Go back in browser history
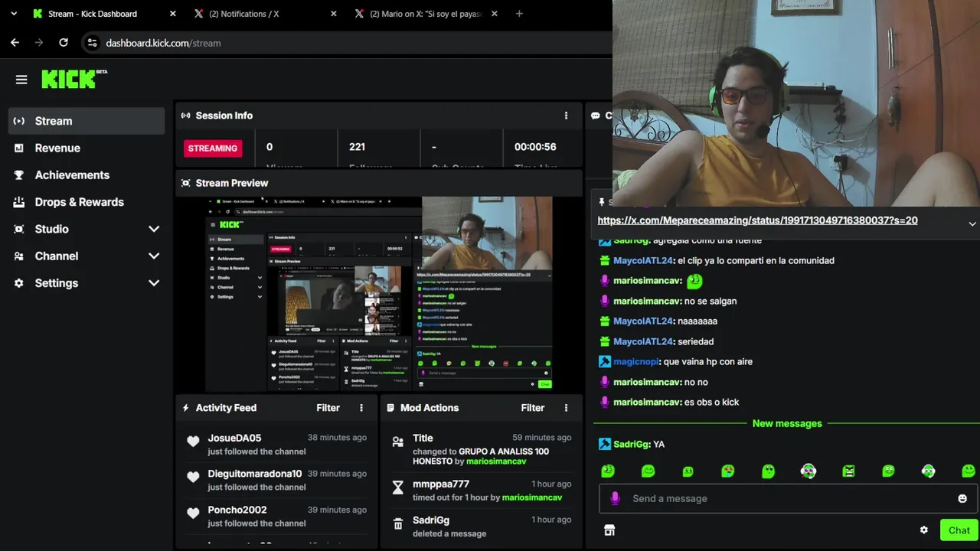Viewport: 980px width, 551px height. click(15, 43)
